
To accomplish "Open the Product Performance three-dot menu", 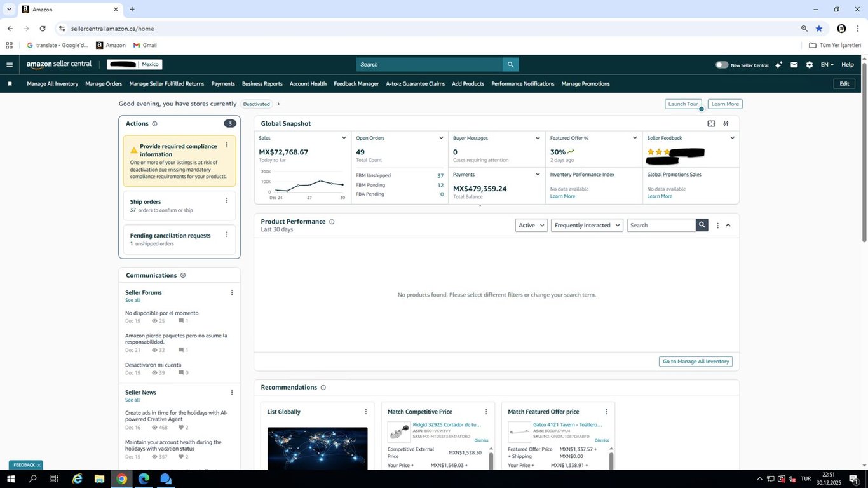I will [718, 226].
